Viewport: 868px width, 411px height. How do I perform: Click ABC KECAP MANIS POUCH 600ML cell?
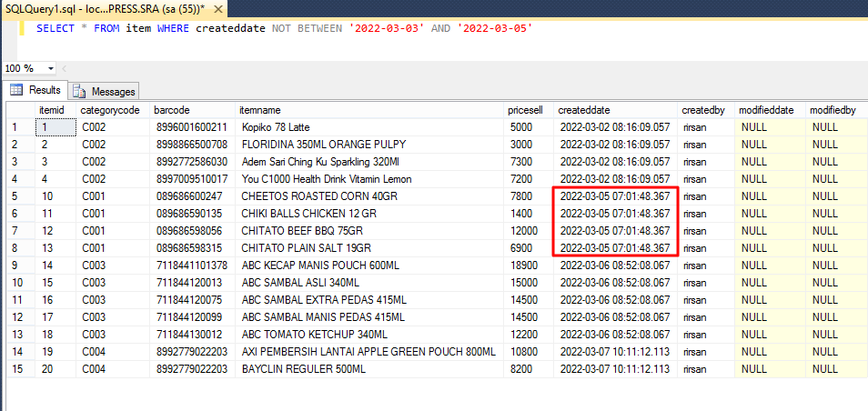click(369, 266)
